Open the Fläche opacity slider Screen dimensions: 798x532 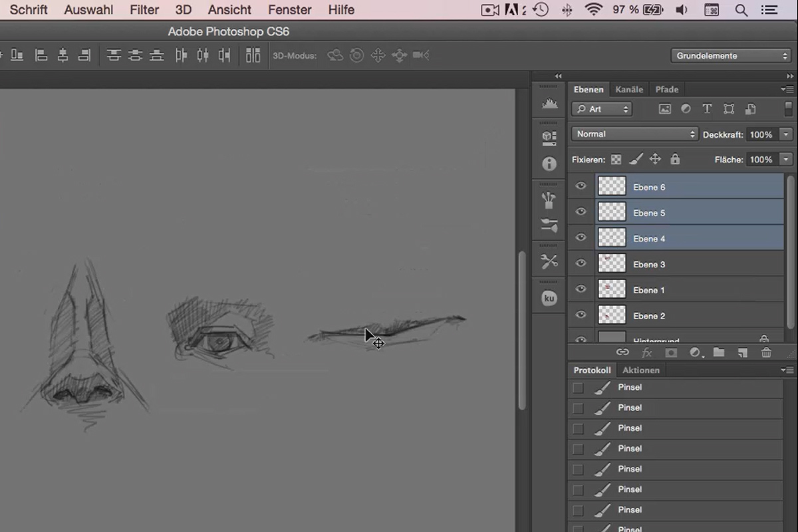click(785, 159)
